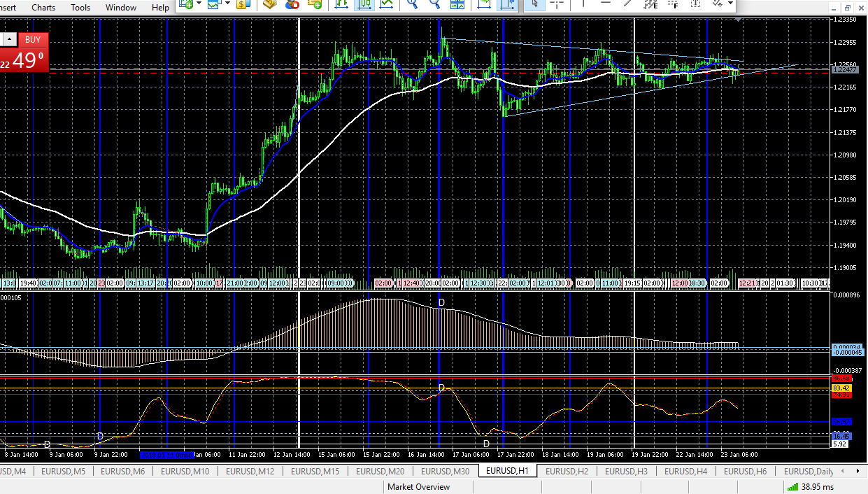868x494 pixels.
Task: Switch to the EURUSD,H6 chart tab
Action: tap(746, 472)
